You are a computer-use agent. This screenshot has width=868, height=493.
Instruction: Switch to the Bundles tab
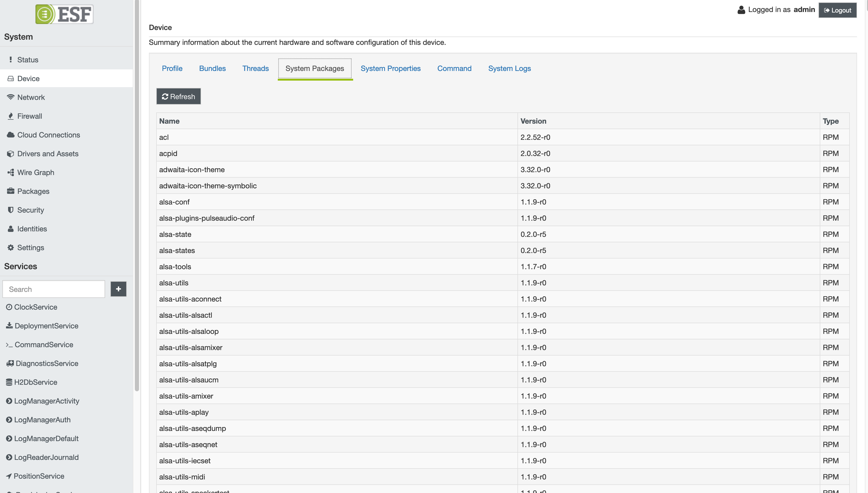(x=212, y=68)
